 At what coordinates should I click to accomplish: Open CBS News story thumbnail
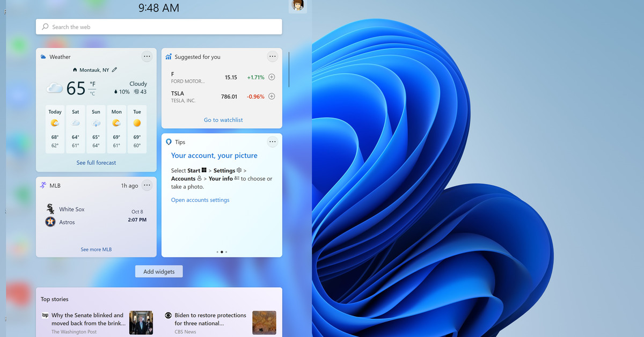click(264, 323)
